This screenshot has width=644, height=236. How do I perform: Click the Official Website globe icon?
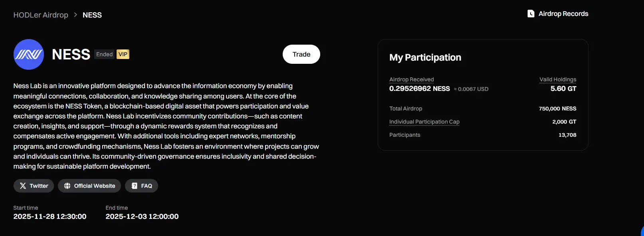[67, 186]
